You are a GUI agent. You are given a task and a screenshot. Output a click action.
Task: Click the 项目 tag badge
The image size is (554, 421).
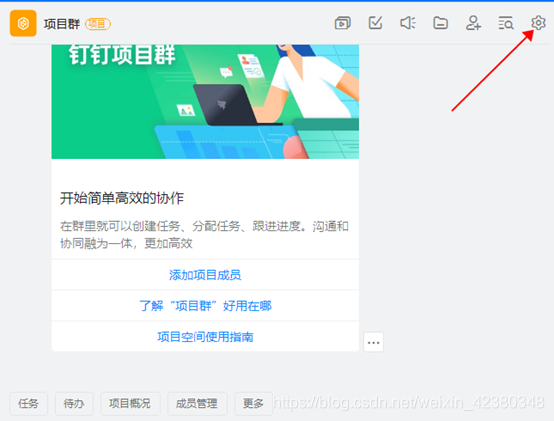[98, 24]
